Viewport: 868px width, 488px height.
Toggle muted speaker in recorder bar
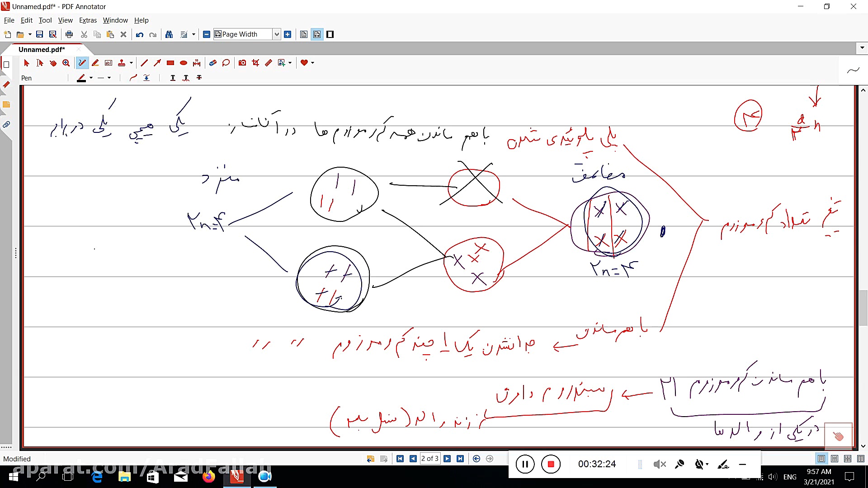[660, 464]
